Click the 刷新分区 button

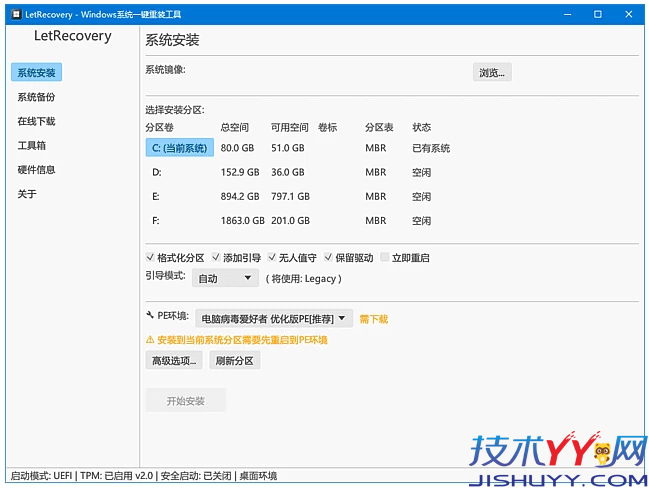pos(234,361)
